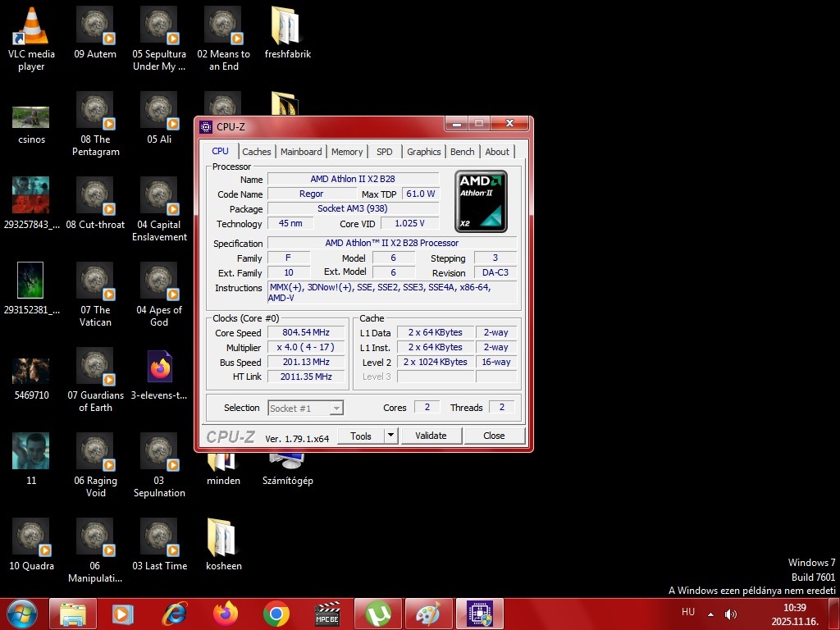
Task: Open the kosheen folder
Action: point(223,545)
